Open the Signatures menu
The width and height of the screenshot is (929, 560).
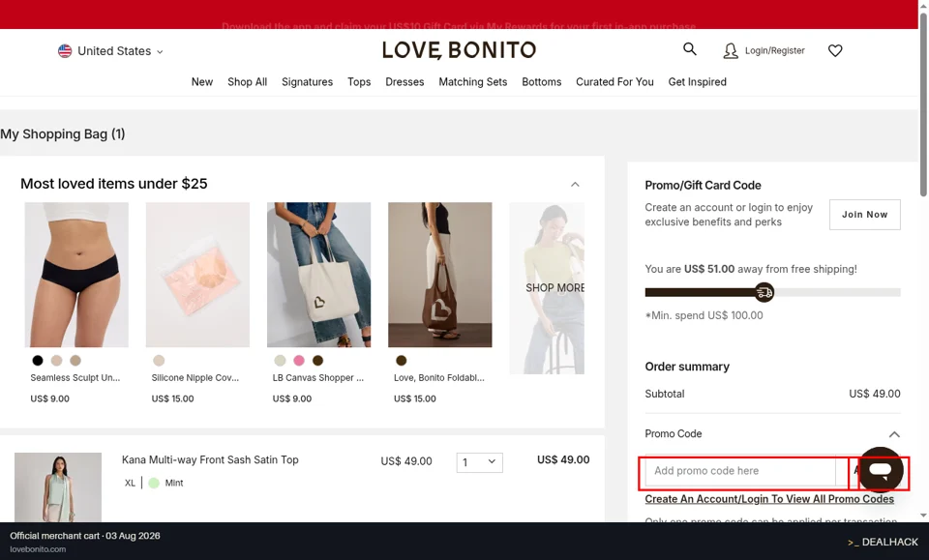307,81
